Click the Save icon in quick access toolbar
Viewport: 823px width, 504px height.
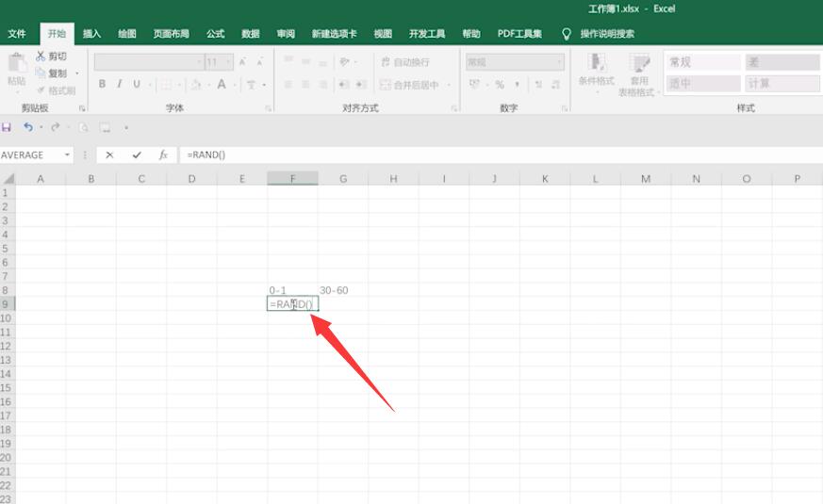(x=7, y=127)
